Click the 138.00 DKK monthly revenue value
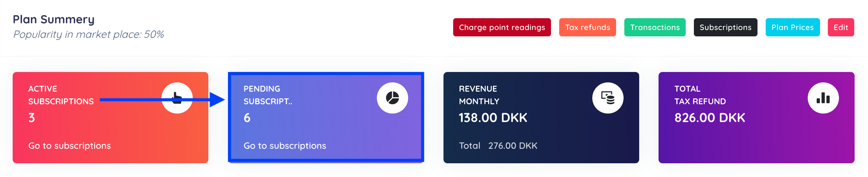This screenshot has height=177, width=868. [x=493, y=118]
